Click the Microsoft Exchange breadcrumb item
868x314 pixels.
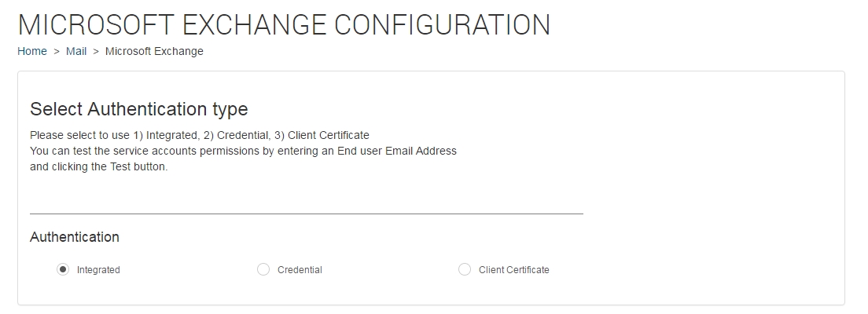(154, 52)
